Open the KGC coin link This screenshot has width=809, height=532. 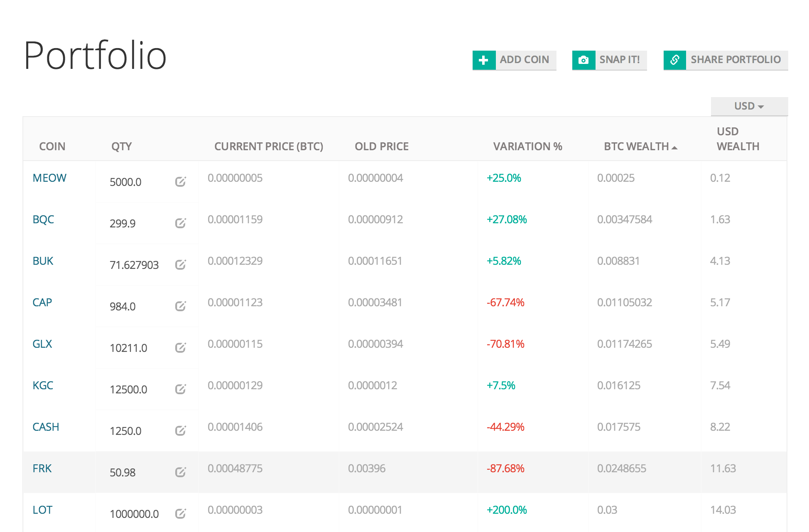pos(43,386)
